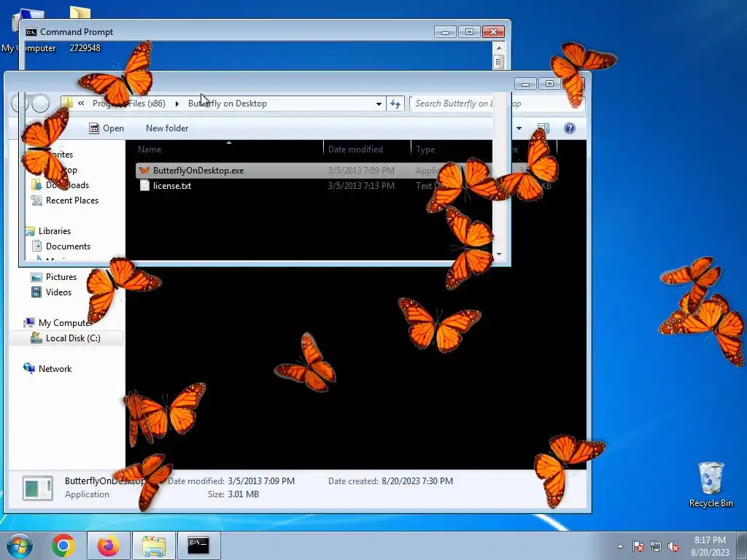This screenshot has width=747, height=560.
Task: Select My Computer in navigation pane
Action: [65, 323]
